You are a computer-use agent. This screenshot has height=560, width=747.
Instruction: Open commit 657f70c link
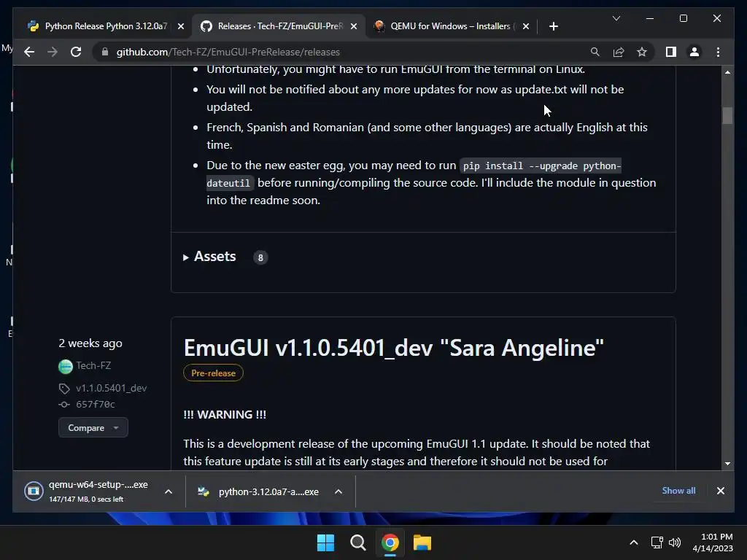pyautogui.click(x=96, y=404)
